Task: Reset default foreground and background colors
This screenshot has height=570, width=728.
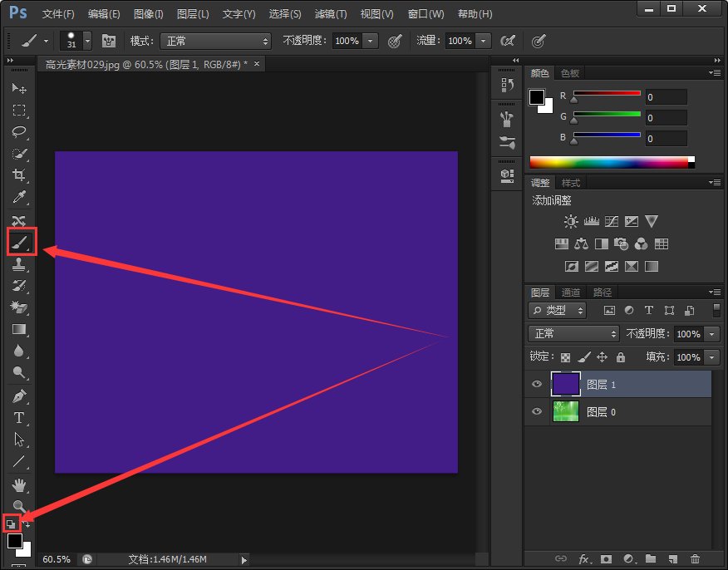Action: (12, 523)
